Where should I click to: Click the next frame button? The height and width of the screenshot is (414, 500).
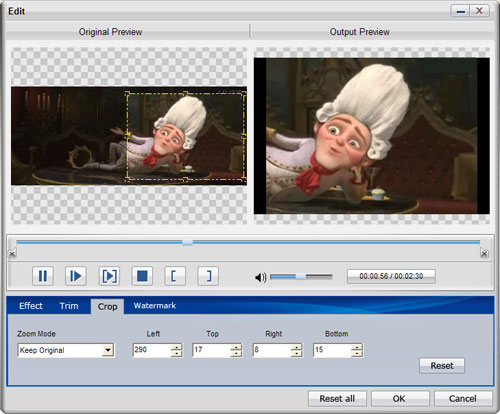(109, 276)
